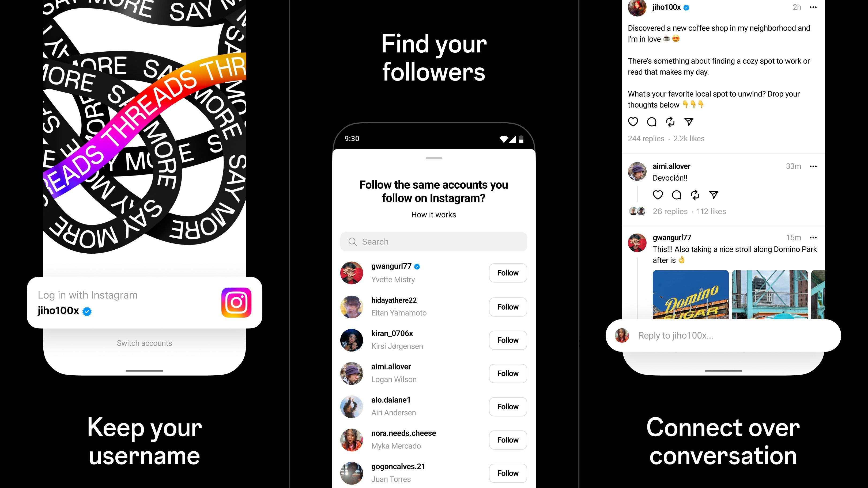Screen dimensions: 868x488
Task: Click Follow button next to hidayathere22
Action: [x=508, y=306]
